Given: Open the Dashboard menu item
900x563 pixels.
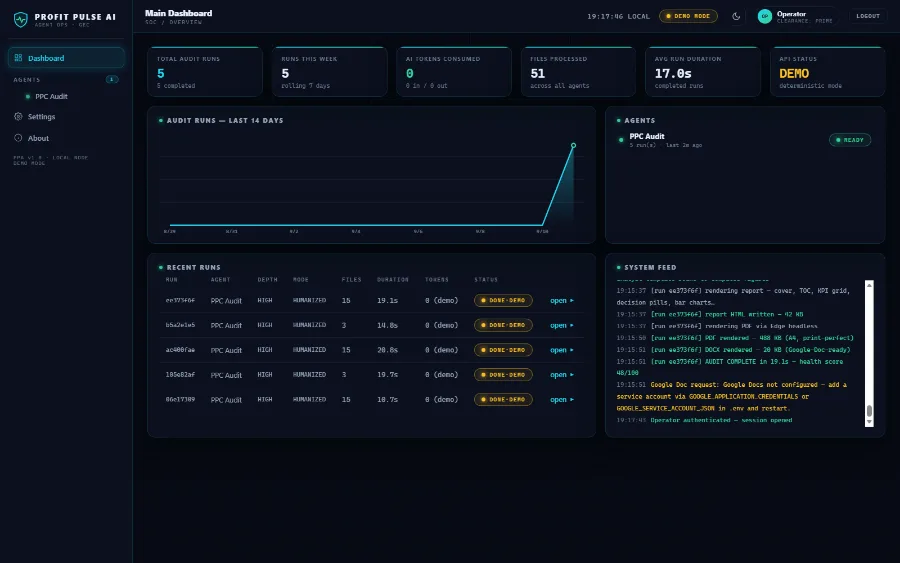Looking at the screenshot, I should [66, 58].
